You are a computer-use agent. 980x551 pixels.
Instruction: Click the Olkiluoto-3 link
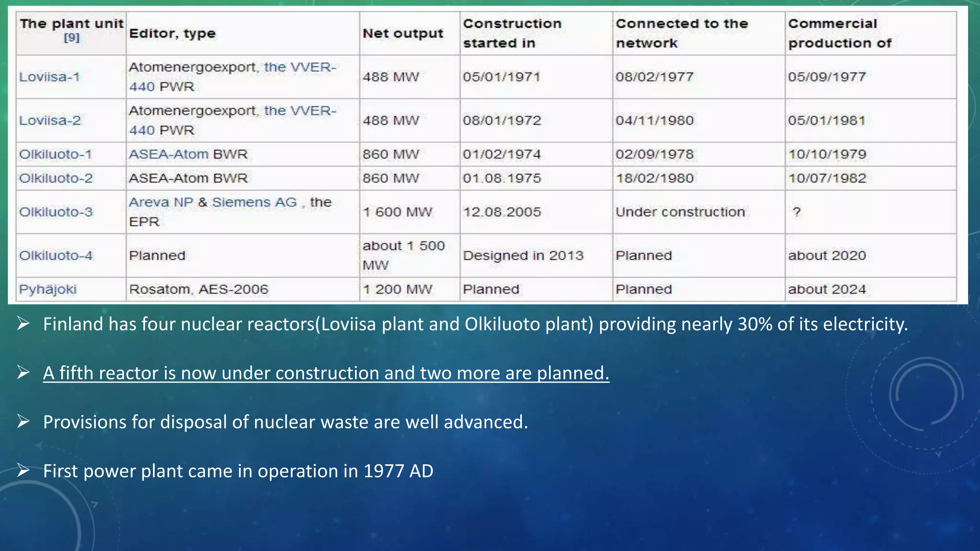(56, 212)
